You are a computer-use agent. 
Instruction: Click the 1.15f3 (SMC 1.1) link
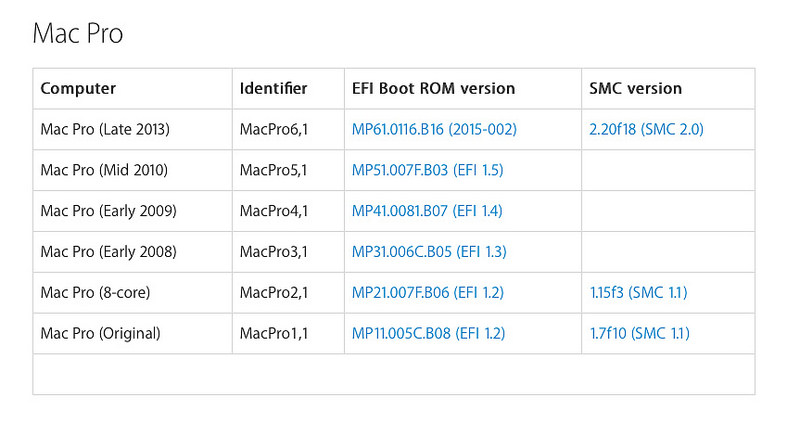tap(639, 293)
